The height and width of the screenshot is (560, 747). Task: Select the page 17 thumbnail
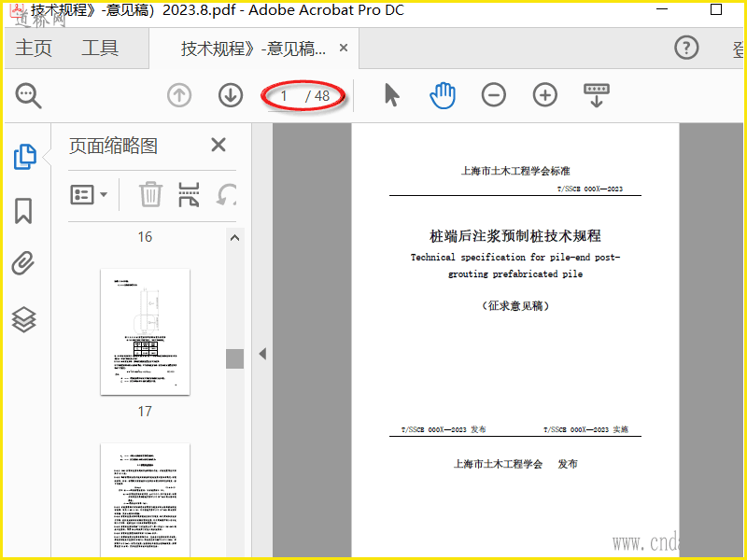[x=146, y=332]
